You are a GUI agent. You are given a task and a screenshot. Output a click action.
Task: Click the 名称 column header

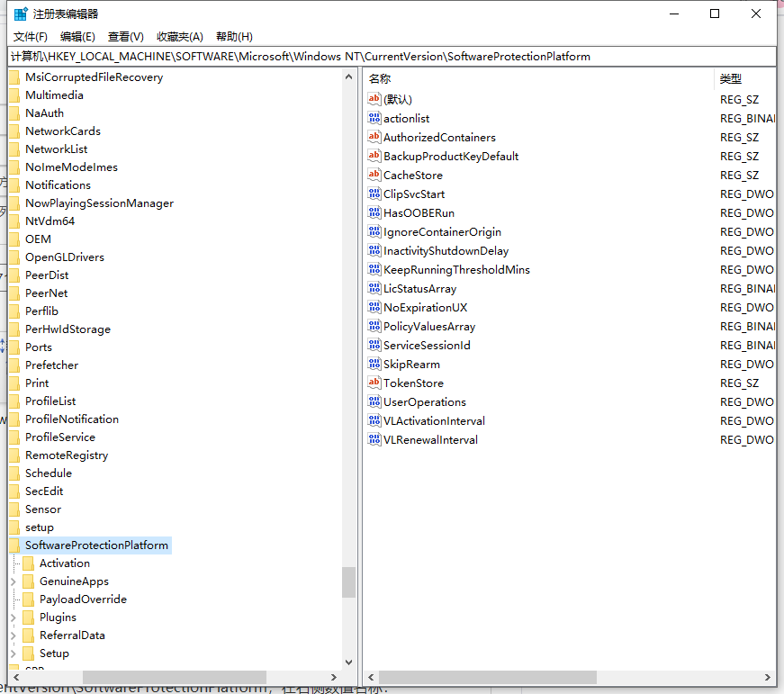(x=378, y=78)
